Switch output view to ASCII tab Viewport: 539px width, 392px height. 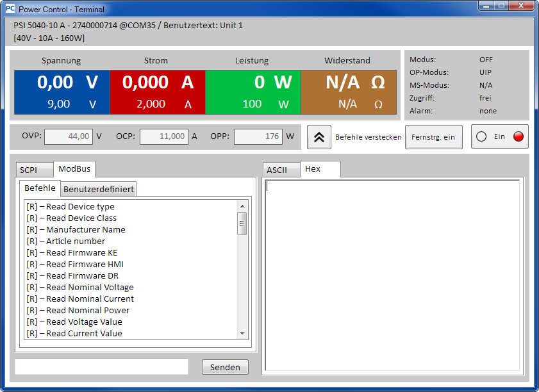[x=277, y=170]
